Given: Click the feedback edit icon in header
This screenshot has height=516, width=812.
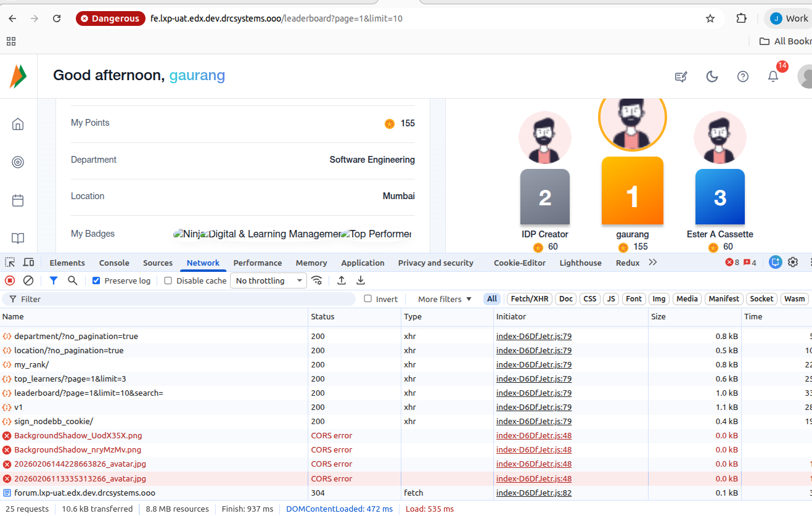Looking at the screenshot, I should coord(681,76).
